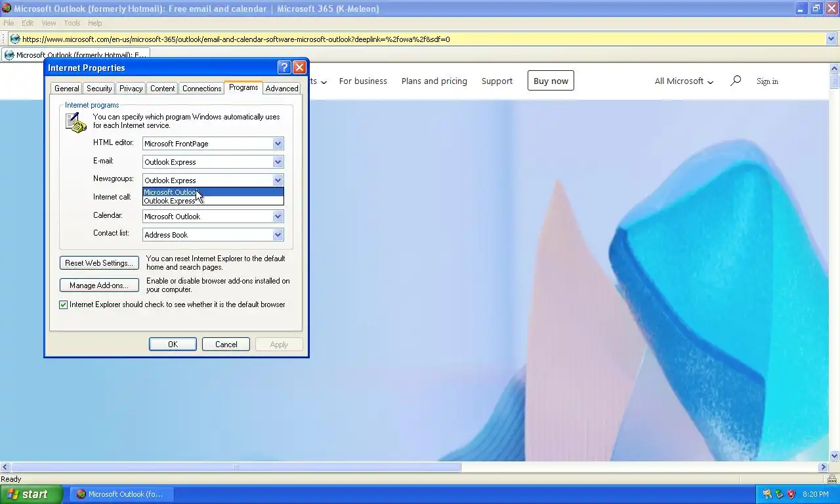This screenshot has width=840, height=504.
Task: Open the Help menu
Action: click(x=95, y=23)
